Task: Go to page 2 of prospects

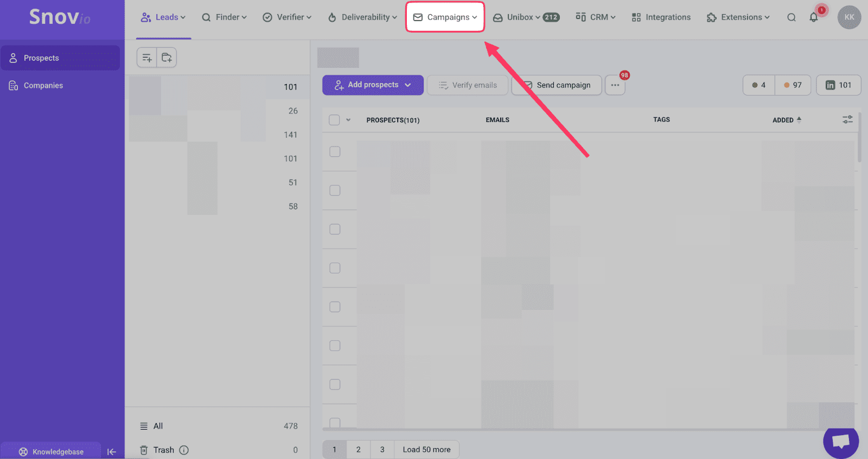Action: tap(358, 450)
